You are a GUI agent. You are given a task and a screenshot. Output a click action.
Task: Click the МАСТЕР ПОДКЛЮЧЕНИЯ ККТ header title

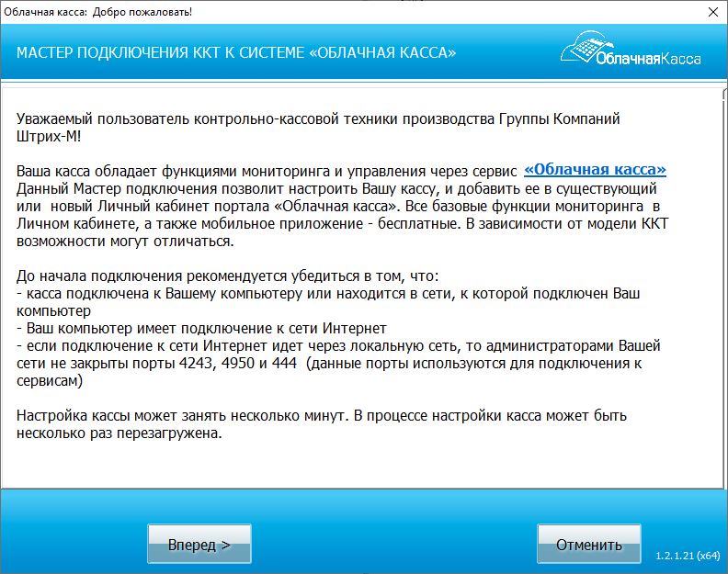coord(236,53)
